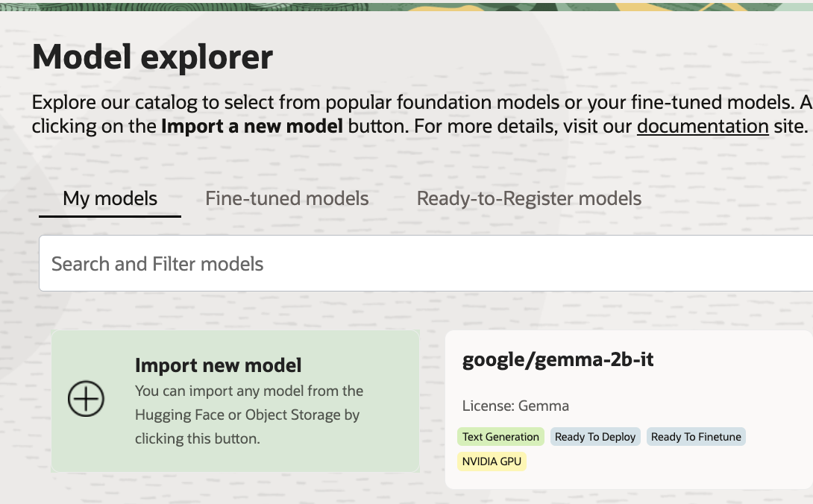The image size is (813, 504).
Task: Click the Model explorer page title
Action: [152, 56]
